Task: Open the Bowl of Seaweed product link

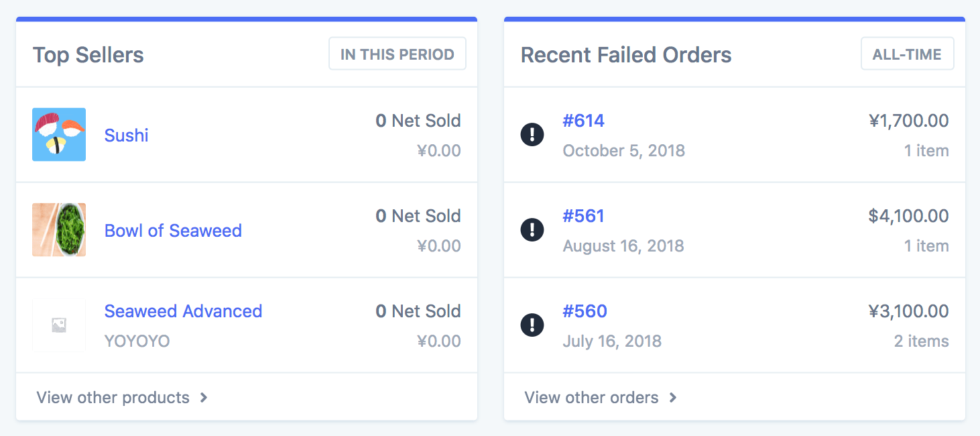Action: pyautogui.click(x=173, y=230)
